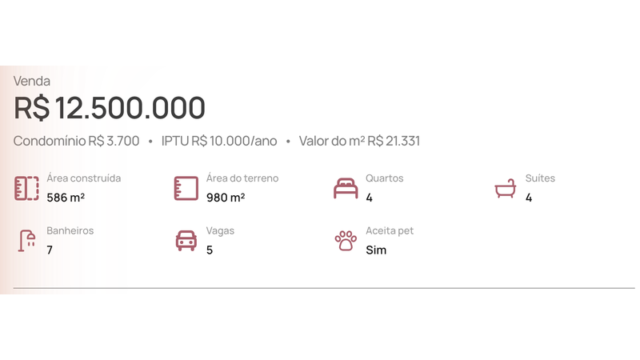
Task: Click the Suítes bathtub icon
Action: (505, 188)
